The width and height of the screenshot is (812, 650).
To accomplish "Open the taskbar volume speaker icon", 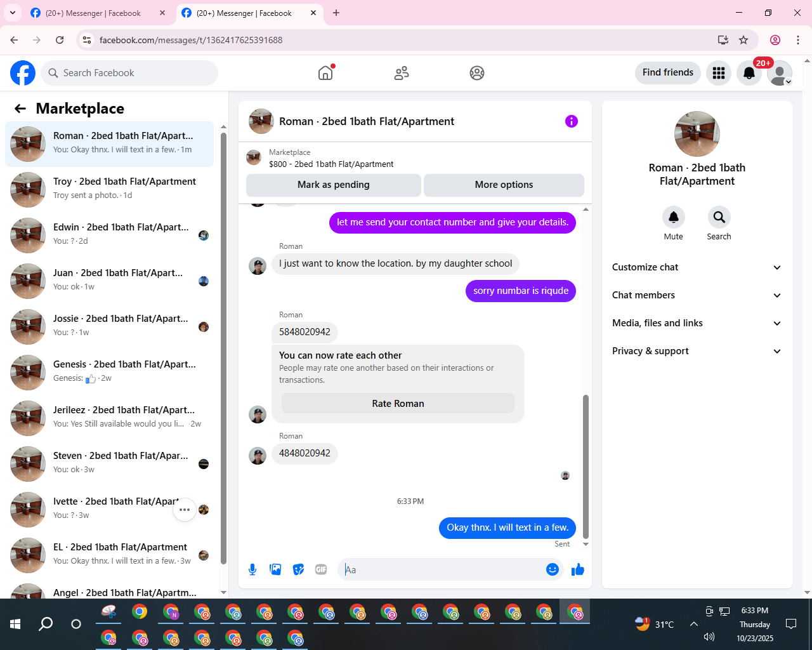I will point(709,637).
